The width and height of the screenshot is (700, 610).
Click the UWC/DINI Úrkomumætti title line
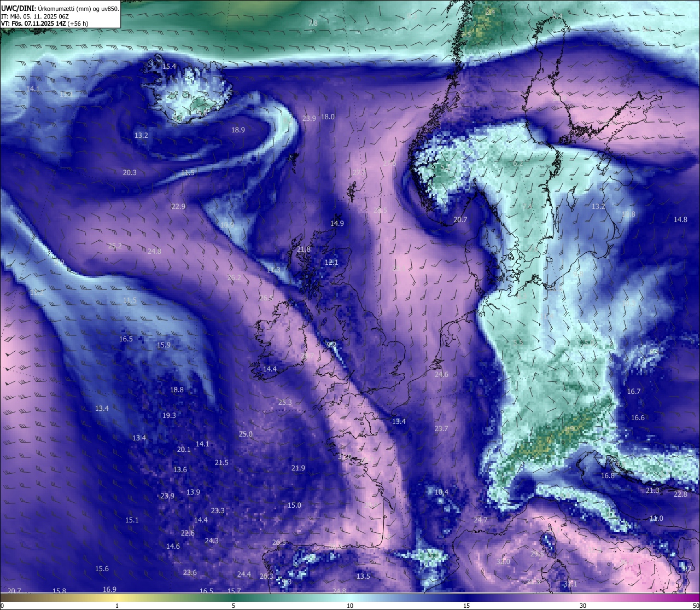60,8
